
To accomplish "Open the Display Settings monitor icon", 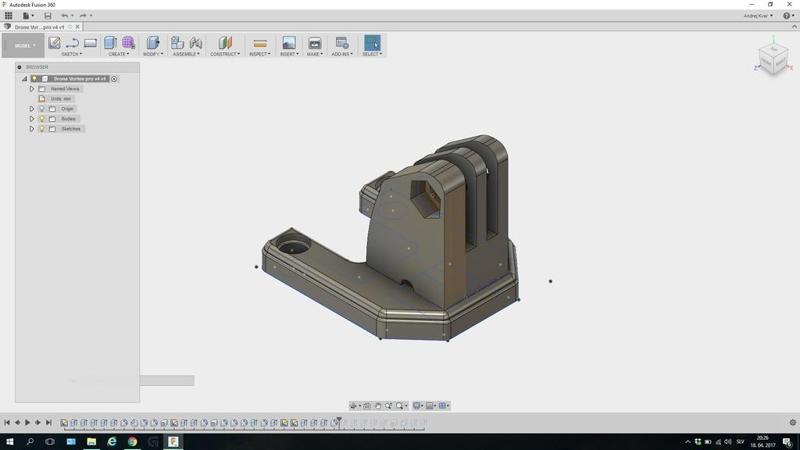I will click(x=418, y=406).
